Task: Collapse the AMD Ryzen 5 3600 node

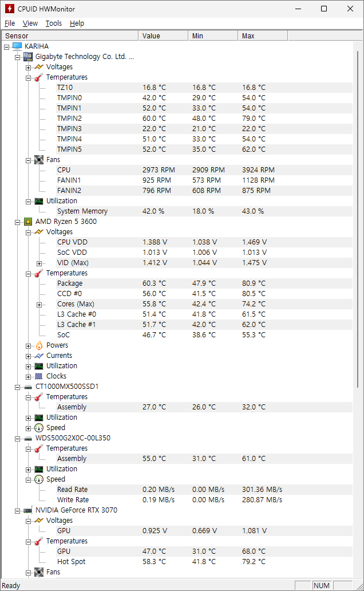Action: [17, 222]
